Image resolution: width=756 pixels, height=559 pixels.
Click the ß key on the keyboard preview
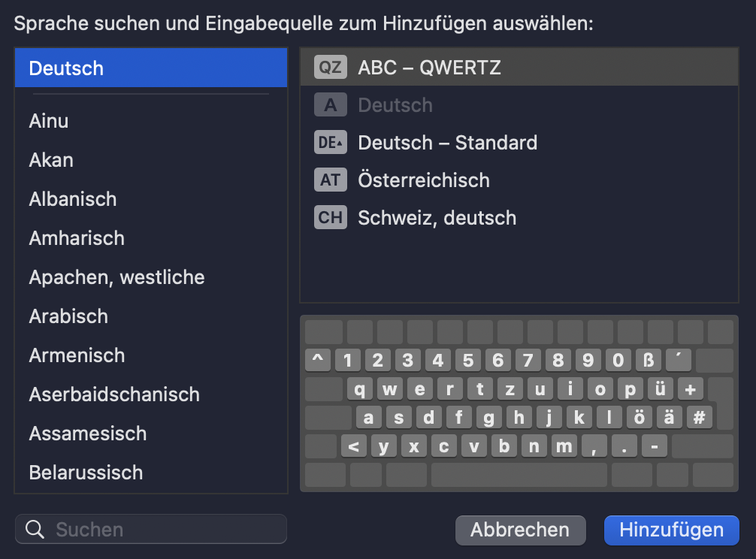pos(648,360)
